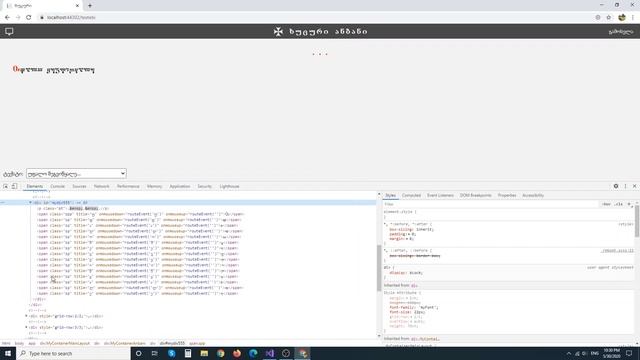Switch to the Sources tab
This screenshot has height=360, width=640.
click(79, 186)
